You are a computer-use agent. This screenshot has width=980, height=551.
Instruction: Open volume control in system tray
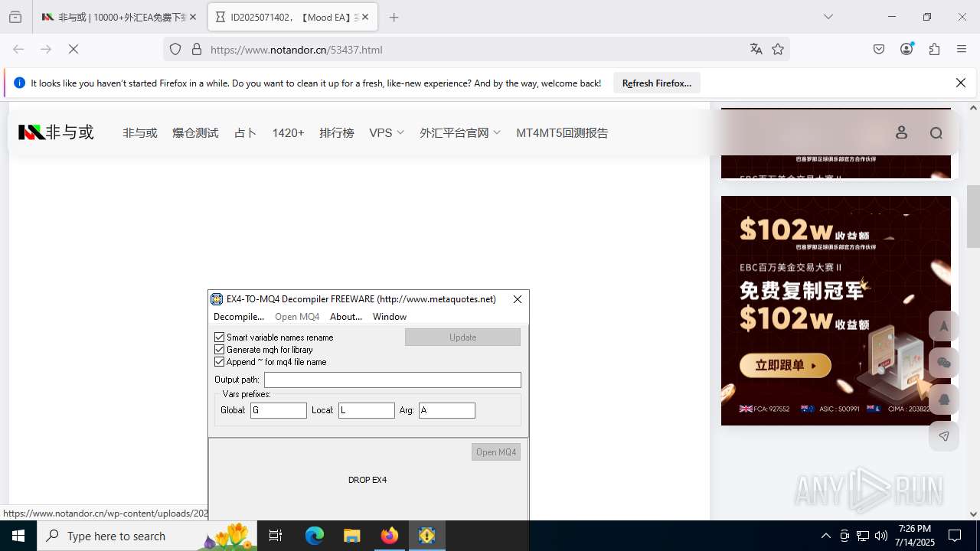[x=880, y=536]
